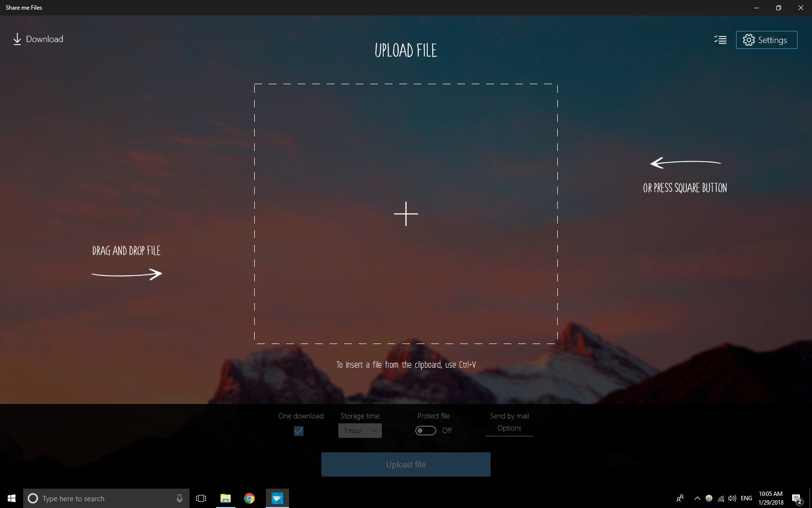Switch the ENG input language indicator
This screenshot has width=812, height=508.
[x=746, y=498]
